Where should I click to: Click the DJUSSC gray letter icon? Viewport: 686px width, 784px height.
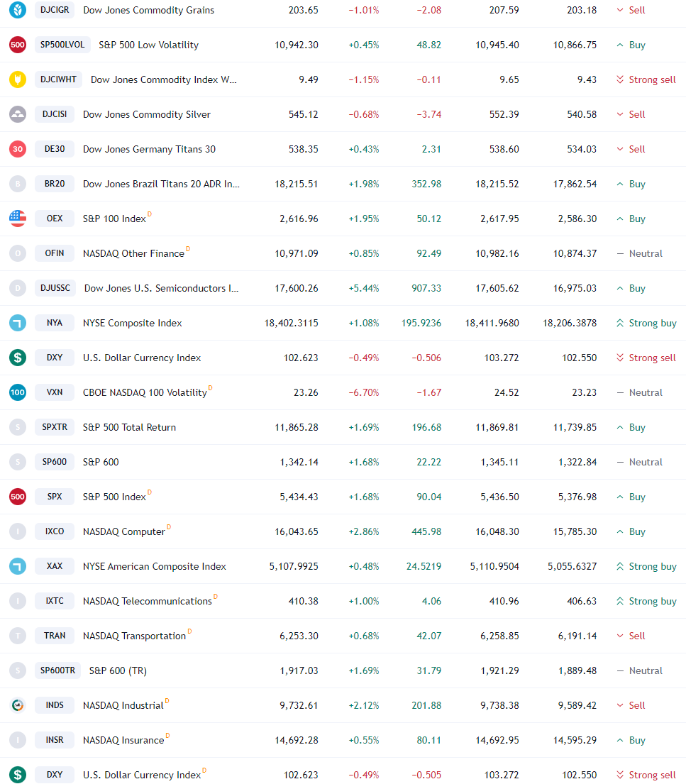(x=18, y=288)
